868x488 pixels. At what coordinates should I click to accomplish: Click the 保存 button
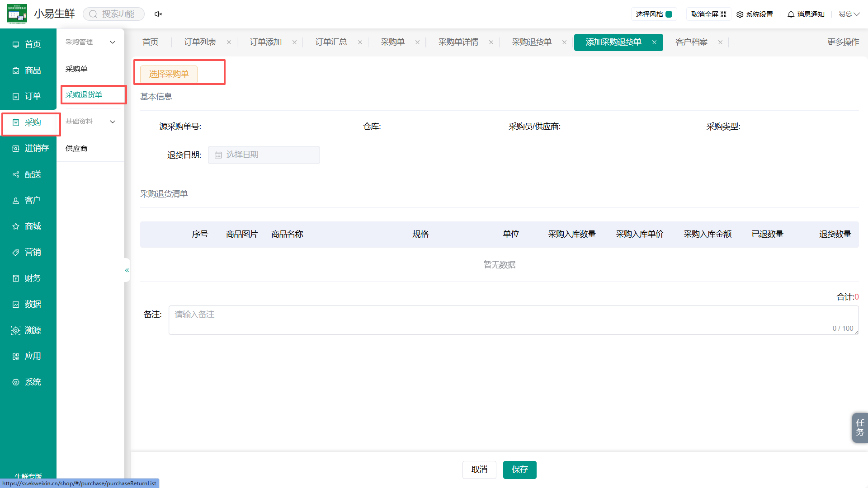point(520,470)
